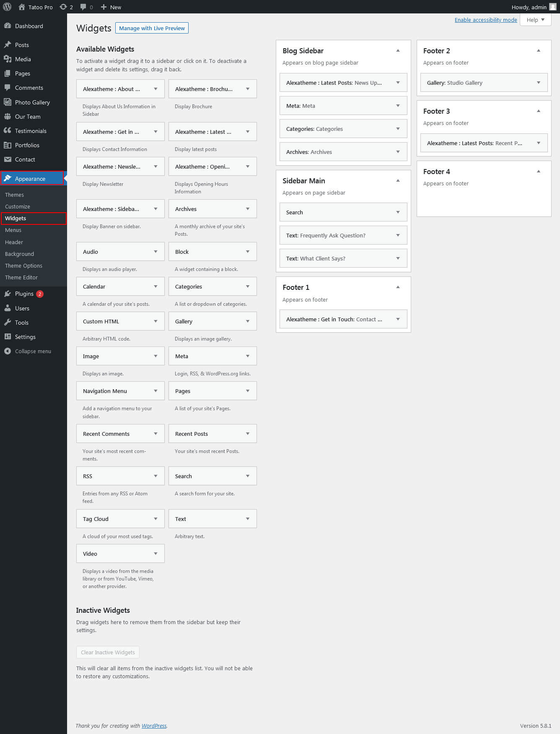Collapse the Footer 4 panel arrow
This screenshot has height=734, width=560.
pos(539,171)
